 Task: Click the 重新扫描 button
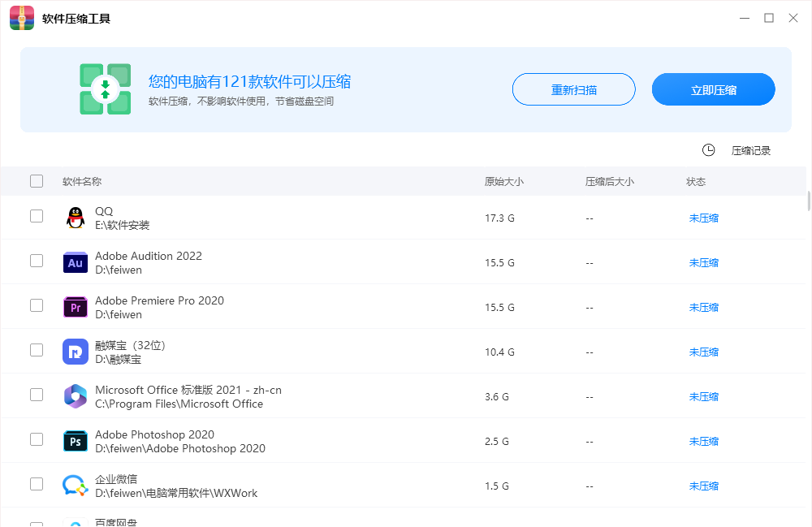point(573,89)
